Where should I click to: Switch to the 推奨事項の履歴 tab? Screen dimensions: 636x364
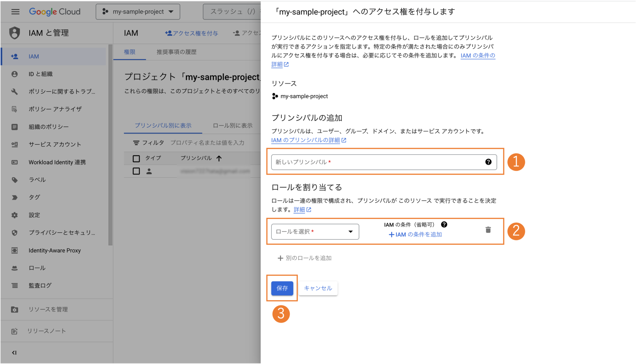click(177, 52)
